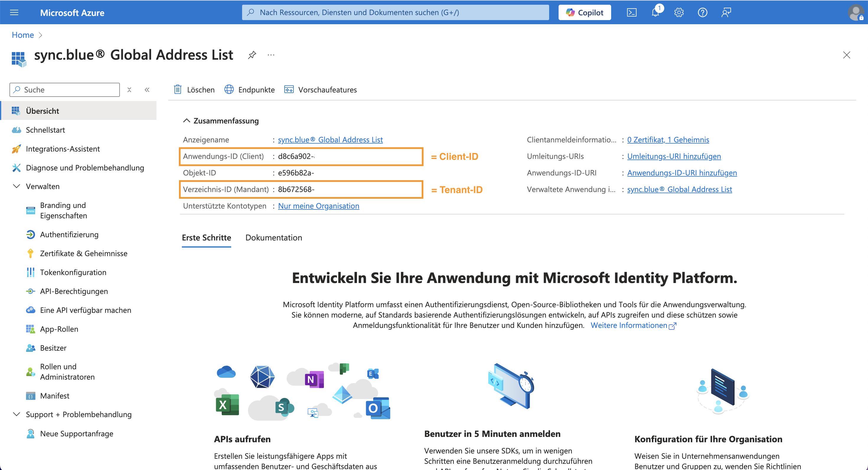The width and height of the screenshot is (868, 470).
Task: Click the APIs aufrufen heading
Action: point(242,439)
